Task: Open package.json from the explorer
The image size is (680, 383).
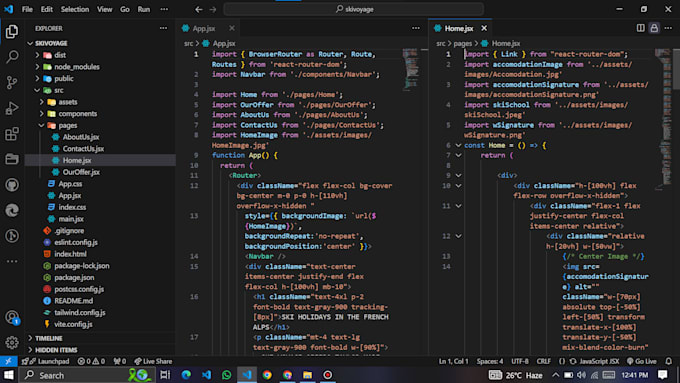Action: pyautogui.click(x=101, y=278)
